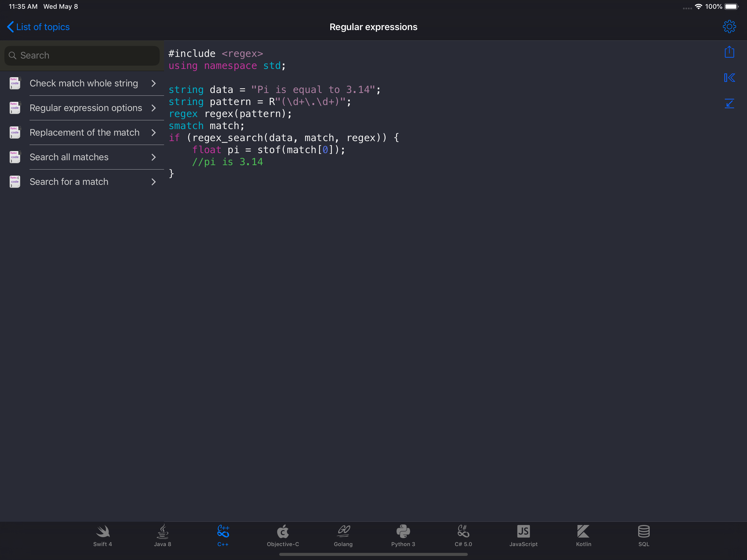Screen dimensions: 747x560
Task: Open the settings gear icon
Action: [x=729, y=27]
